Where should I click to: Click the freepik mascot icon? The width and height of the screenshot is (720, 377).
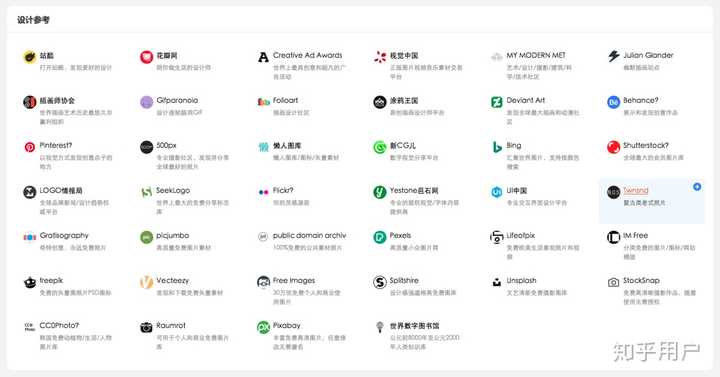point(30,282)
